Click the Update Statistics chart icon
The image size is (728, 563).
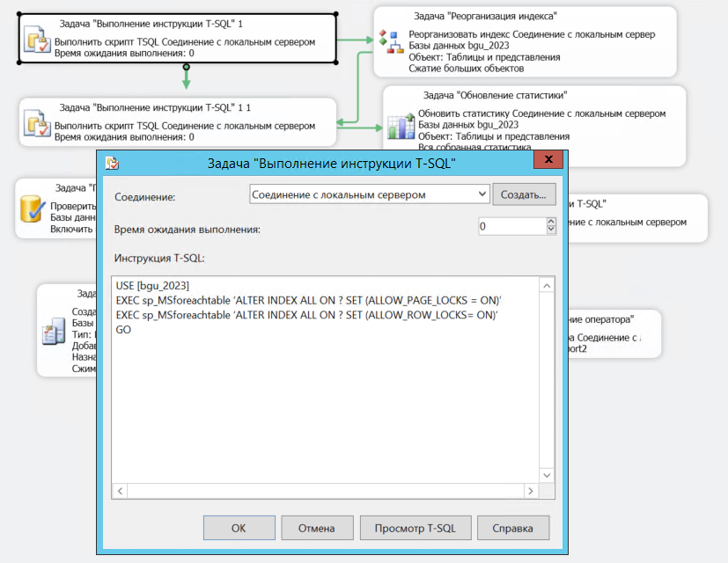401,126
